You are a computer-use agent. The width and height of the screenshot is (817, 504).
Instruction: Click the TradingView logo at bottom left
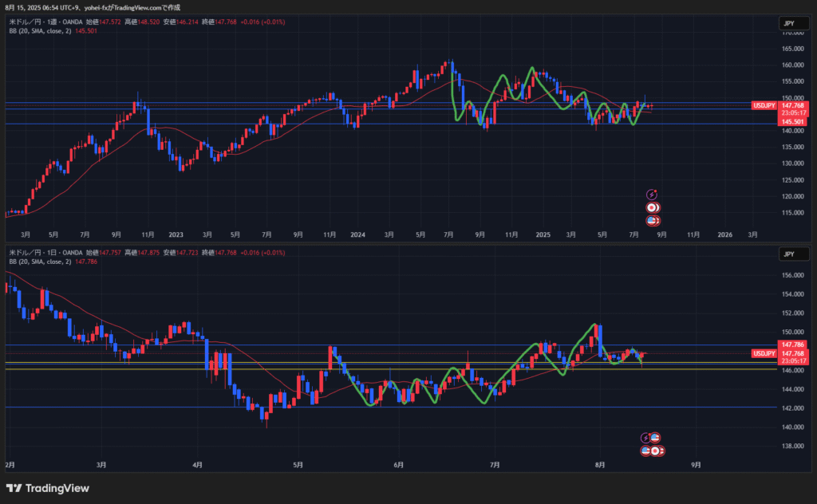point(47,488)
